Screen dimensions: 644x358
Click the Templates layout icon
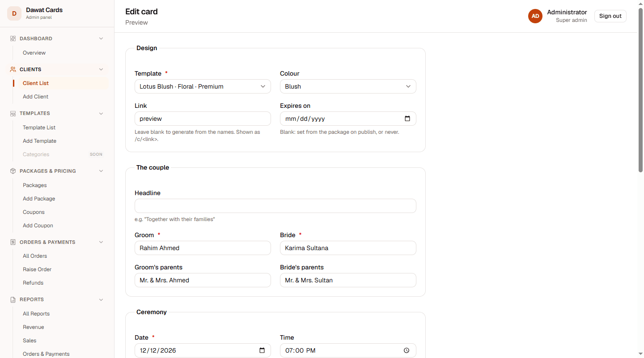coord(13,114)
